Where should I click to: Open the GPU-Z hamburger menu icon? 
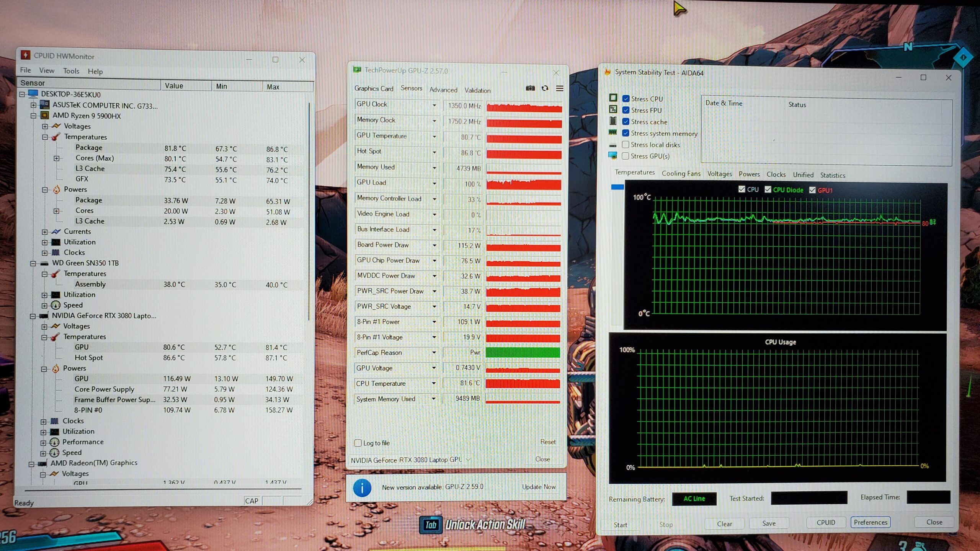click(x=559, y=89)
